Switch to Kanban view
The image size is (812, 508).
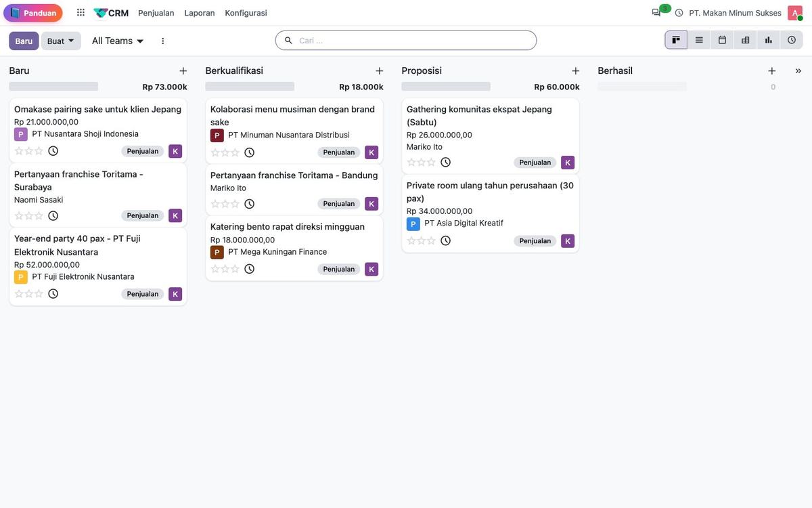pos(676,40)
